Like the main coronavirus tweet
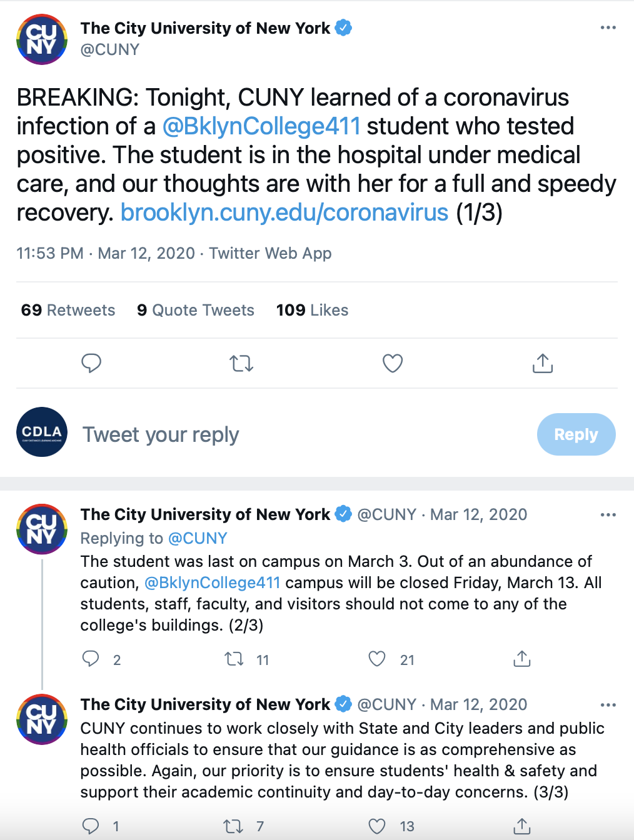This screenshot has height=840, width=634. [x=393, y=363]
